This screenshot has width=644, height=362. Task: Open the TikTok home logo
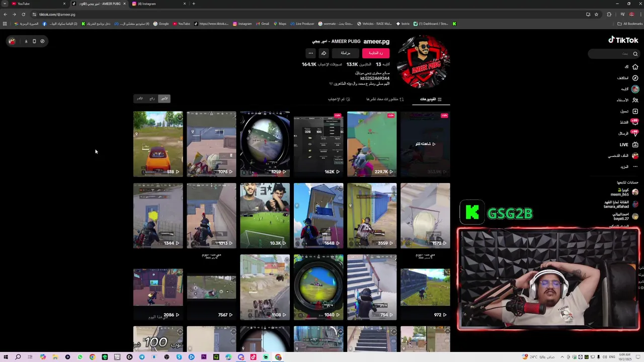(623, 40)
